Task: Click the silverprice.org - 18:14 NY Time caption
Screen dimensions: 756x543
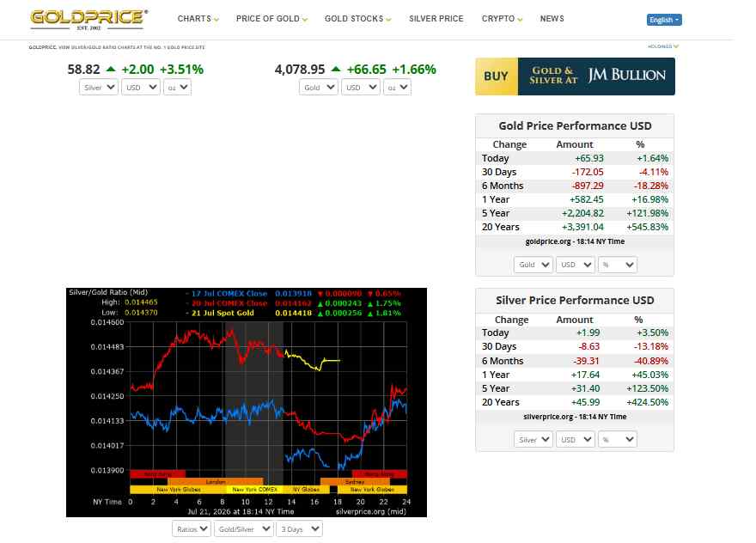Action: 575,417
